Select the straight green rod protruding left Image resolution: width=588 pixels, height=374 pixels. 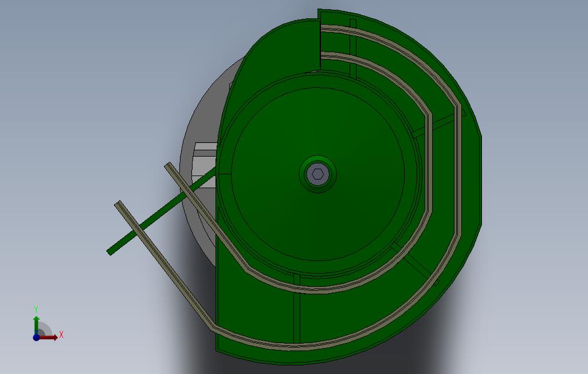click(x=162, y=211)
